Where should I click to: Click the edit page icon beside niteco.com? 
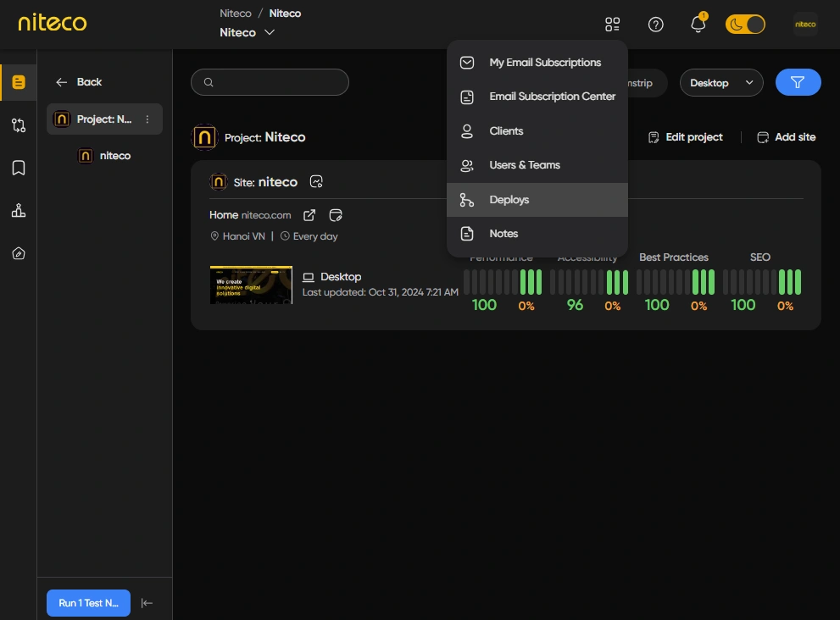(x=336, y=215)
